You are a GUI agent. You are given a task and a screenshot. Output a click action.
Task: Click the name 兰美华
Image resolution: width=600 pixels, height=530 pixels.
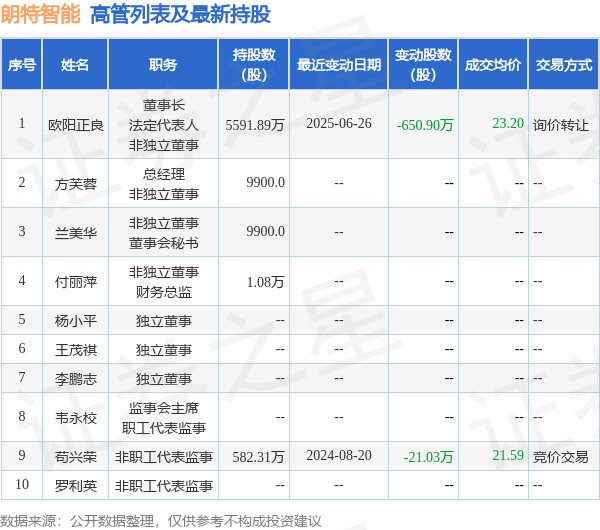pyautogui.click(x=76, y=233)
